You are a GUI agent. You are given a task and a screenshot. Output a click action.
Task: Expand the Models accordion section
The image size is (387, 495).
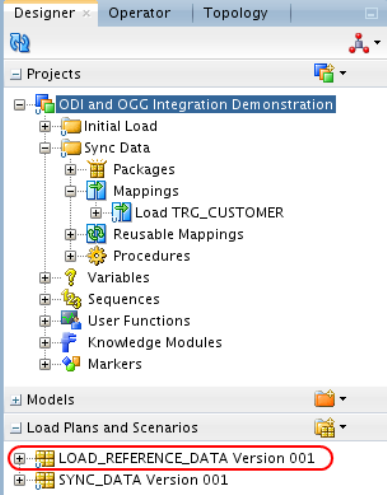point(16,400)
